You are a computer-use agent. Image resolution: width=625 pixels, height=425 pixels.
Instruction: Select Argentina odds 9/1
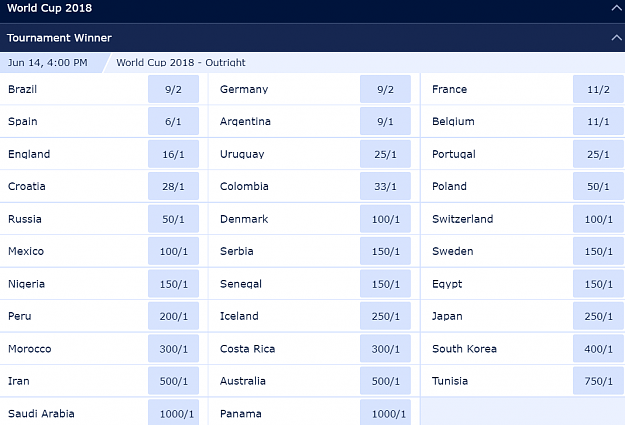click(x=385, y=121)
